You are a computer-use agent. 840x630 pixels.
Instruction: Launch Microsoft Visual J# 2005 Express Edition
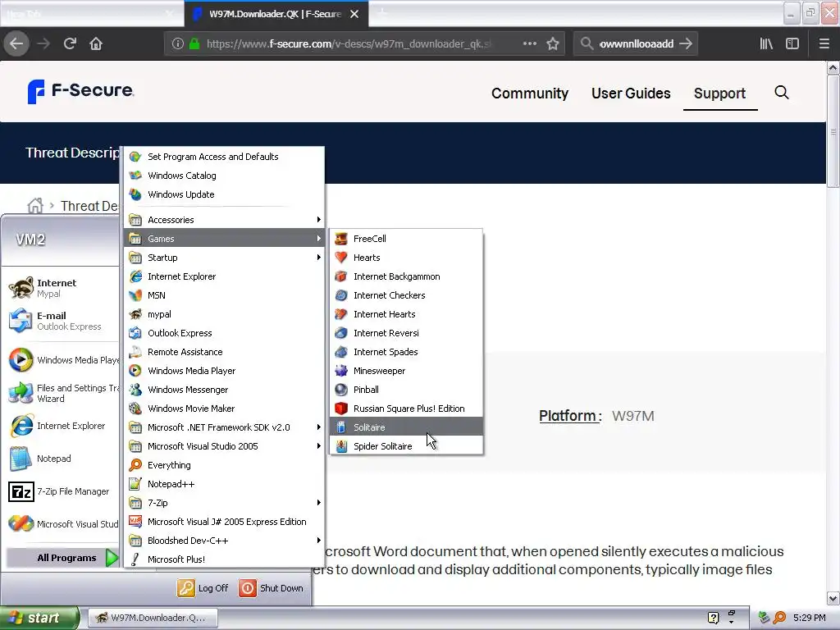(224, 521)
